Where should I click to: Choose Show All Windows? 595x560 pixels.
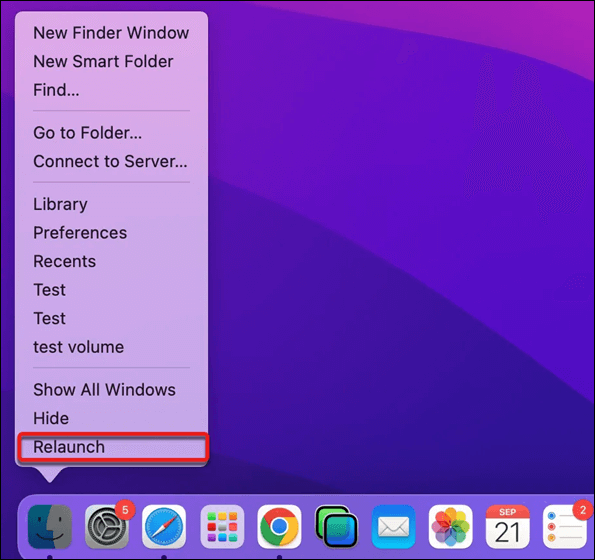112,390
